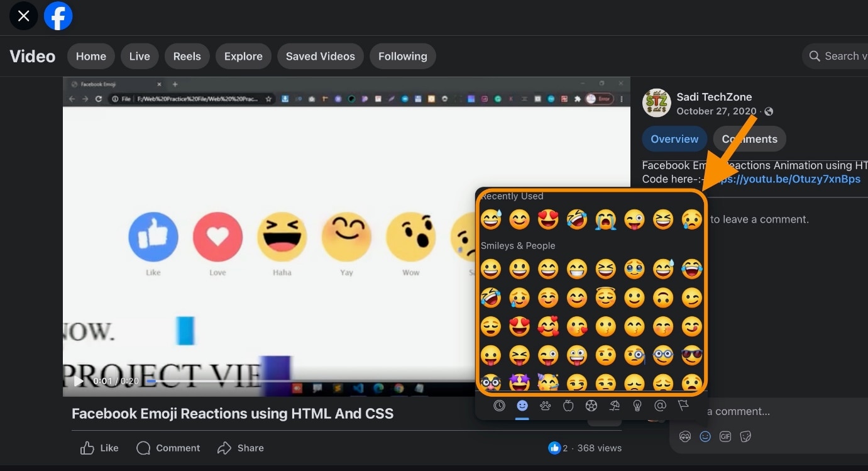Click the Comment button below the video
The width and height of the screenshot is (868, 471).
(168, 448)
